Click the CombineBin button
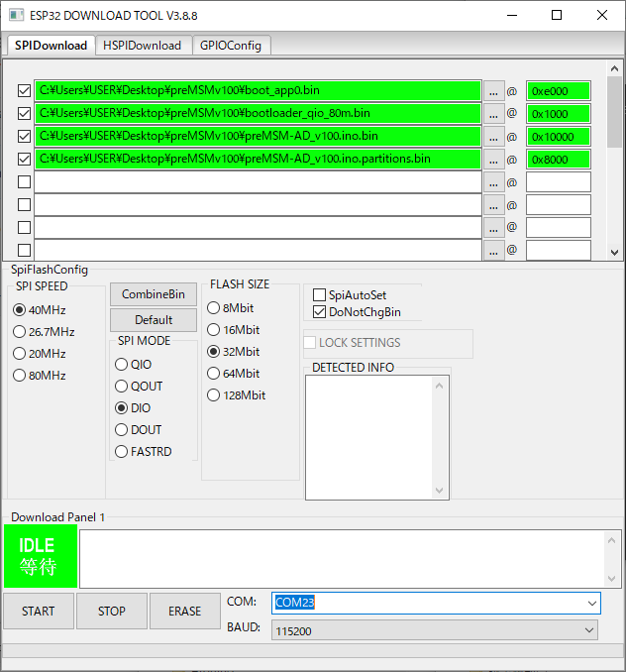Screen dimensions: 626x672 click(x=154, y=294)
